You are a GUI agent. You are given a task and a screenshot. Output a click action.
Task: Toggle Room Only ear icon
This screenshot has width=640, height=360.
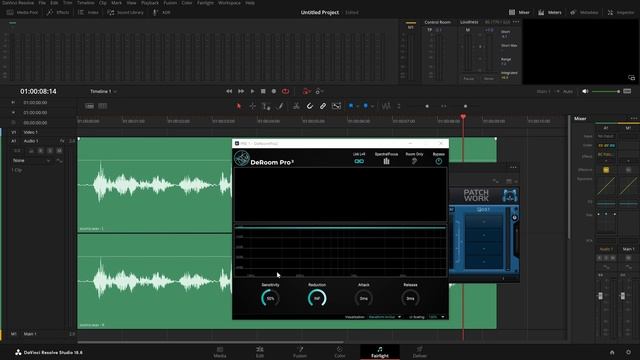414,161
